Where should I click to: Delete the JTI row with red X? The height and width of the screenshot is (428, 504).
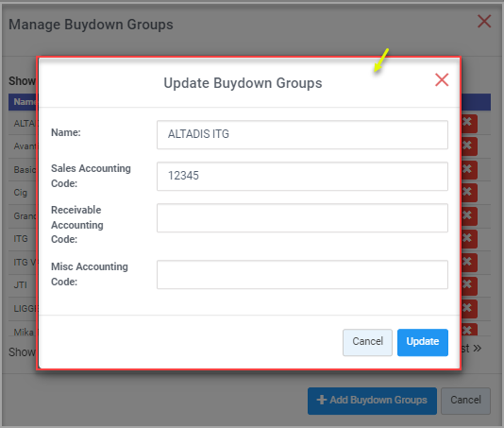[x=469, y=285]
